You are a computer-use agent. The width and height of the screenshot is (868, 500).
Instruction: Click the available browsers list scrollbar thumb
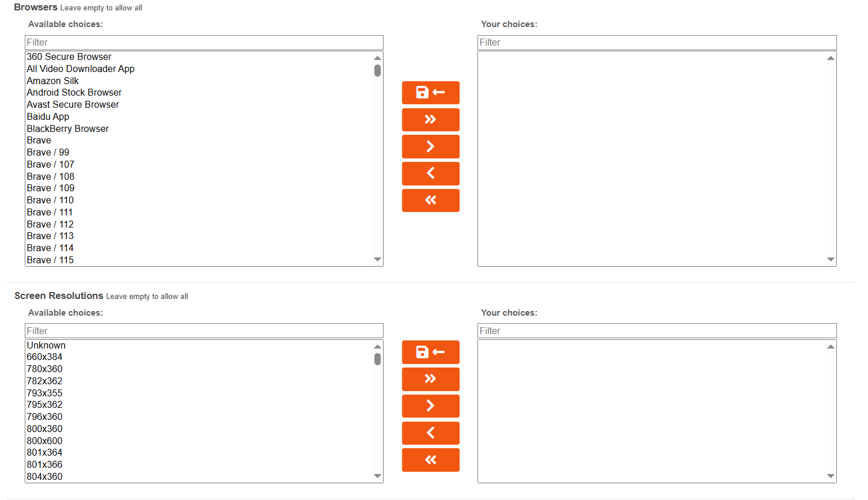click(x=377, y=70)
